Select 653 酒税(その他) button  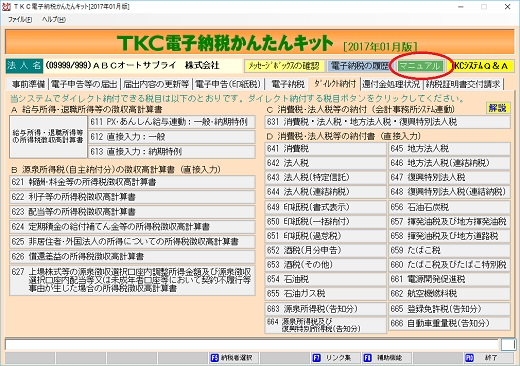326,265
